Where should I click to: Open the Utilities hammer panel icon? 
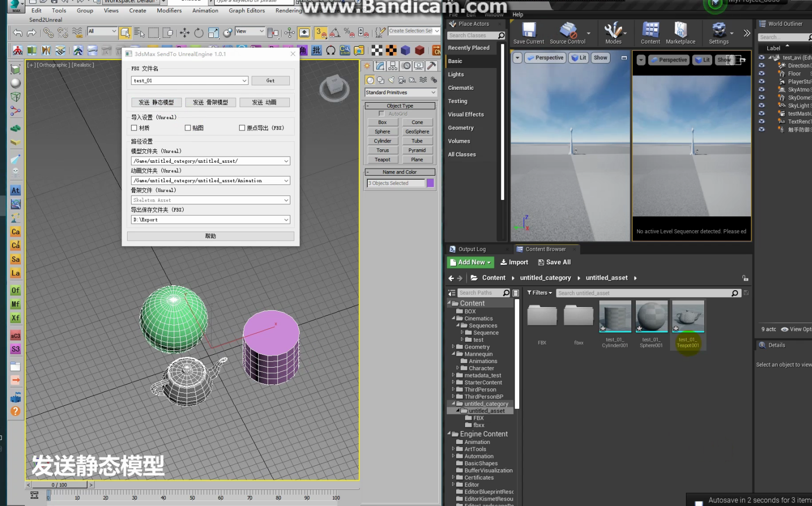pos(432,66)
